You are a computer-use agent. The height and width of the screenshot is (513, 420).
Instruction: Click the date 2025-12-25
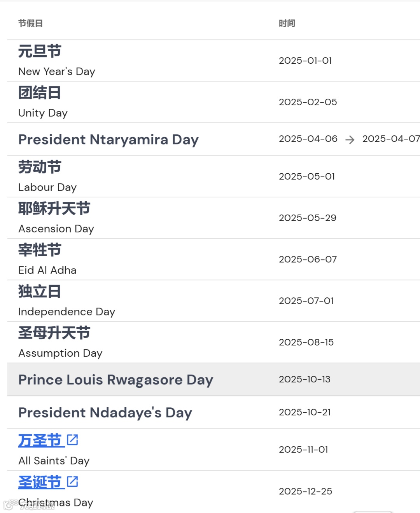pos(306,491)
